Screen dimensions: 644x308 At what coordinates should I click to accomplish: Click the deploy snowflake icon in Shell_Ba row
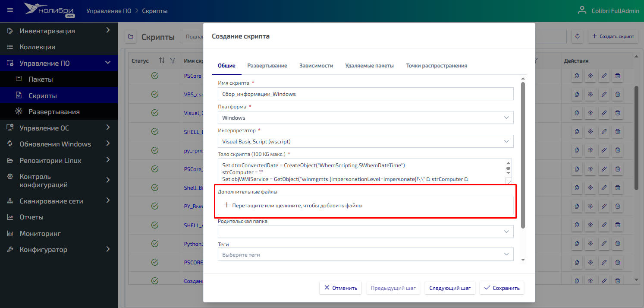[591, 188]
